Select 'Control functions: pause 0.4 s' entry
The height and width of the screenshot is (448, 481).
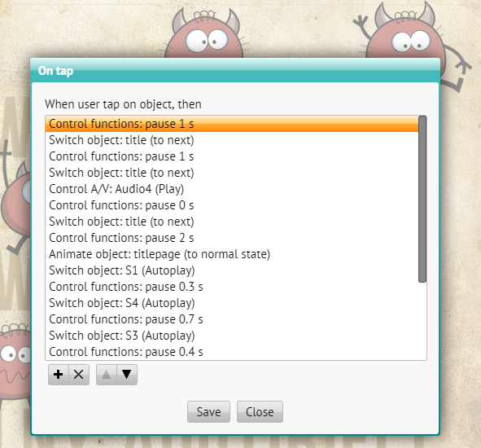tap(232, 352)
